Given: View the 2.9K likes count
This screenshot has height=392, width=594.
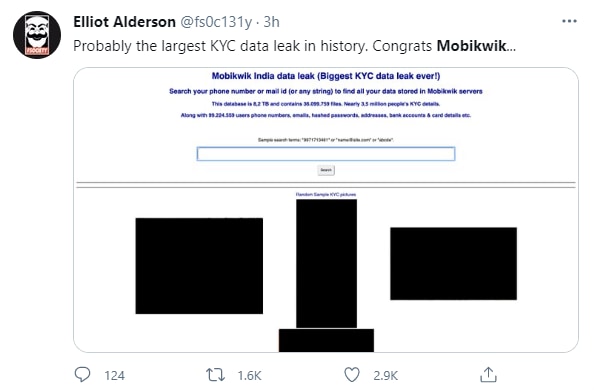Looking at the screenshot, I should pyautogui.click(x=385, y=375).
